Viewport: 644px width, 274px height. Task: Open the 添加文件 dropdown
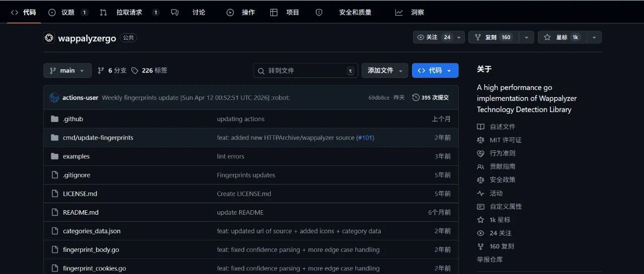385,70
